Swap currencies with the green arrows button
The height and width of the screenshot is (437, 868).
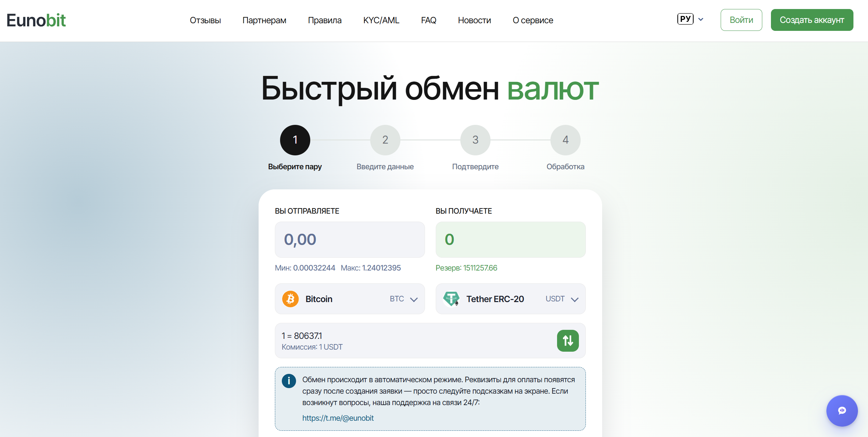[x=568, y=341]
